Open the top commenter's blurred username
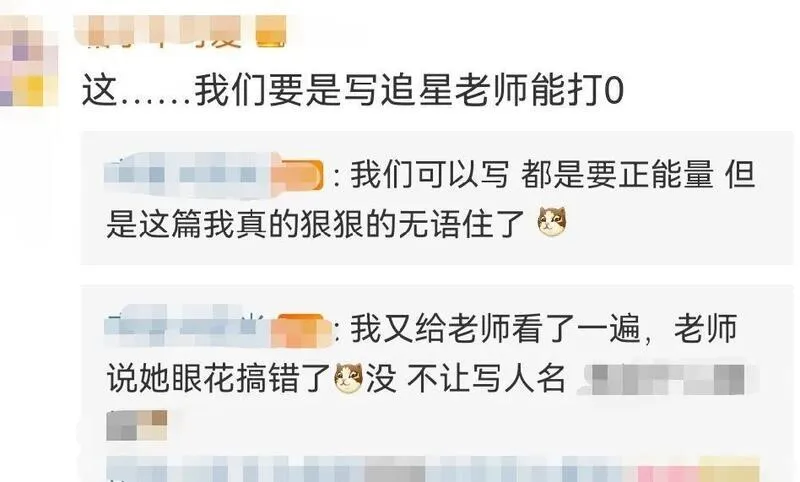The height and width of the screenshot is (482, 800). click(x=164, y=31)
